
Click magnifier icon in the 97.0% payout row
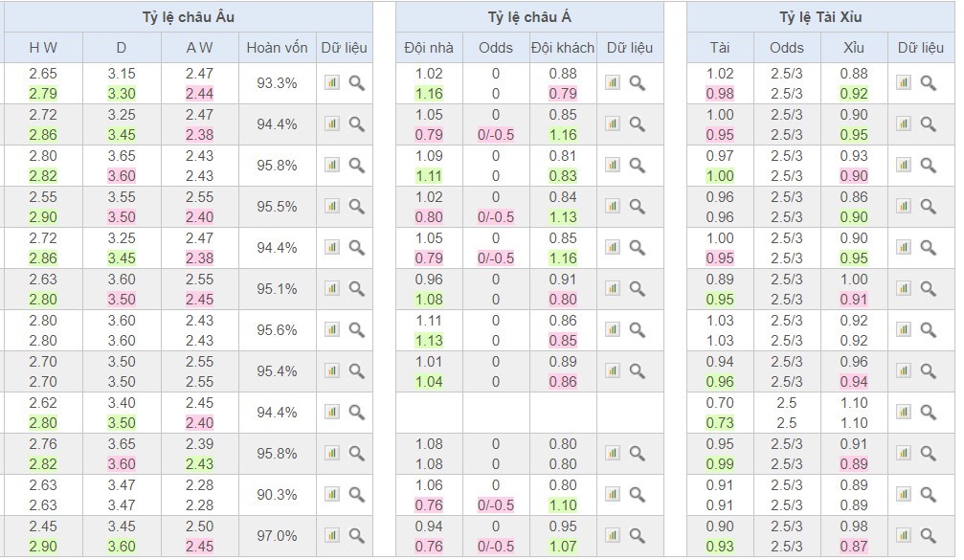click(x=356, y=536)
